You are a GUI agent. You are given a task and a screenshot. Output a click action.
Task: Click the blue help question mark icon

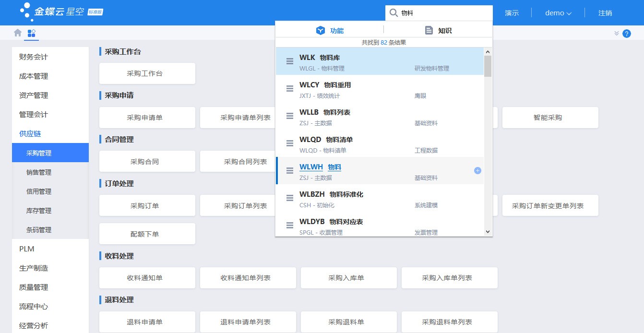point(627,34)
